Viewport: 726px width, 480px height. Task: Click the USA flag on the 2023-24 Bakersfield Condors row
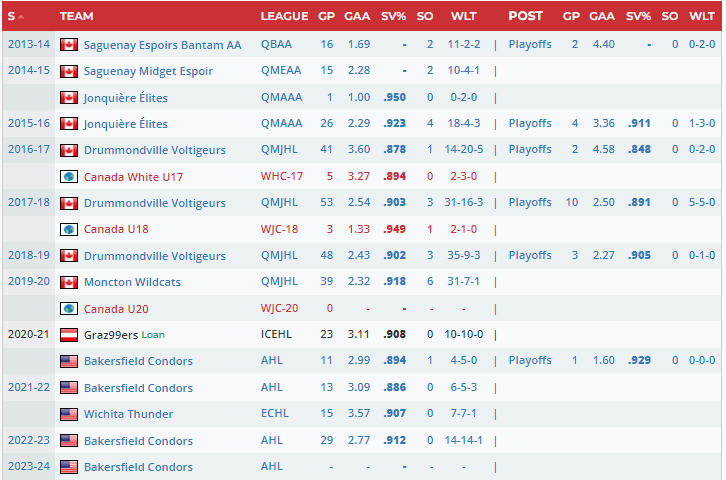pyautogui.click(x=69, y=467)
